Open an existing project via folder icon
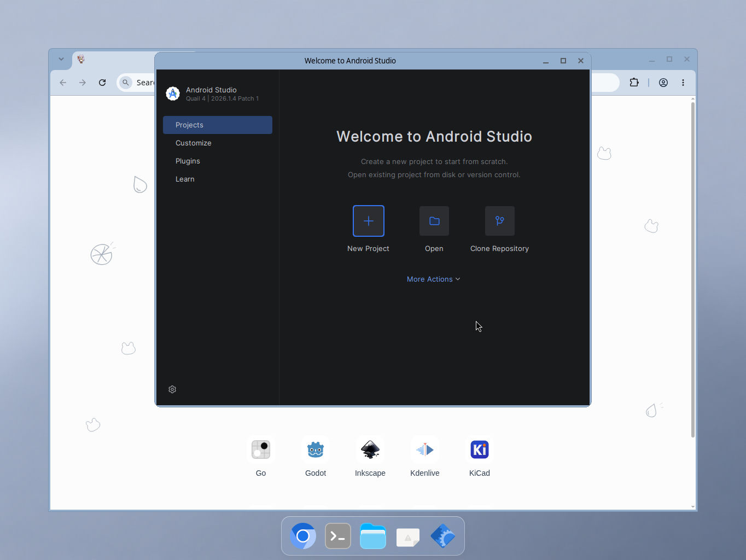Screen dimensions: 746x560 click(434, 221)
